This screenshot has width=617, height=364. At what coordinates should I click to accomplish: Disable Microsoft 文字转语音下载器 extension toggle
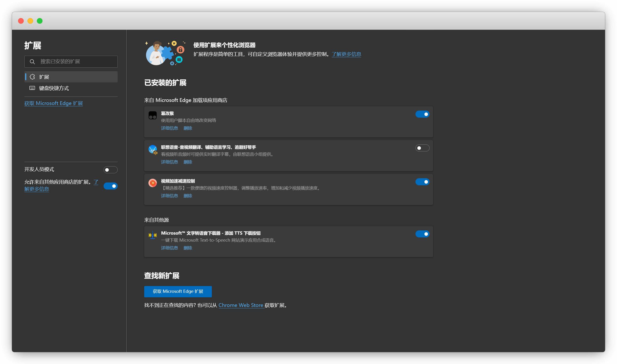pyautogui.click(x=422, y=234)
